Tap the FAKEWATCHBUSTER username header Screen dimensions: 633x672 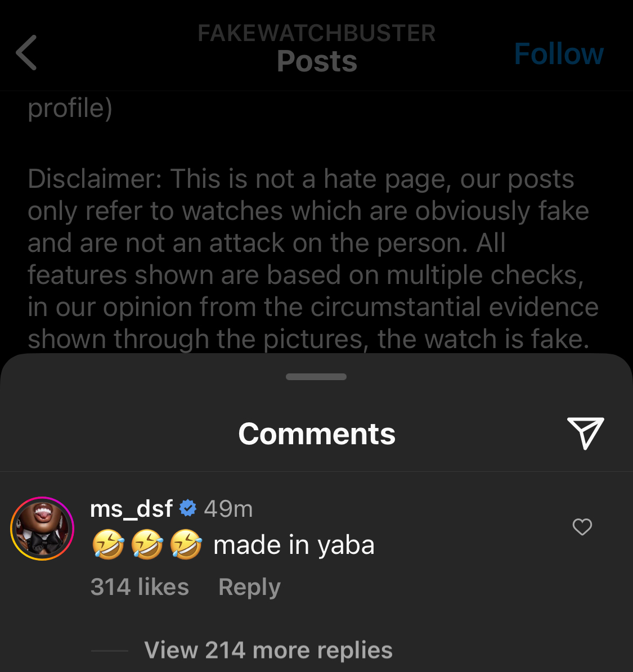pyautogui.click(x=317, y=33)
